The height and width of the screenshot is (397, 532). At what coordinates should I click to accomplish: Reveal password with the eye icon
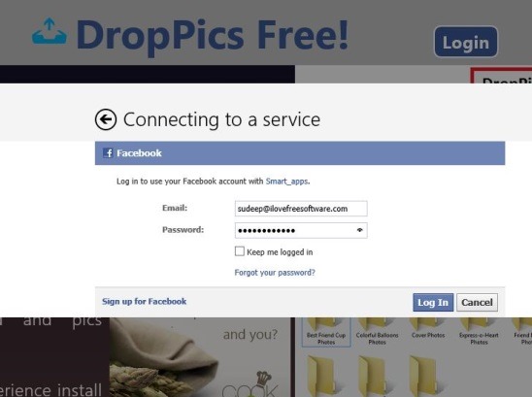coord(359,230)
